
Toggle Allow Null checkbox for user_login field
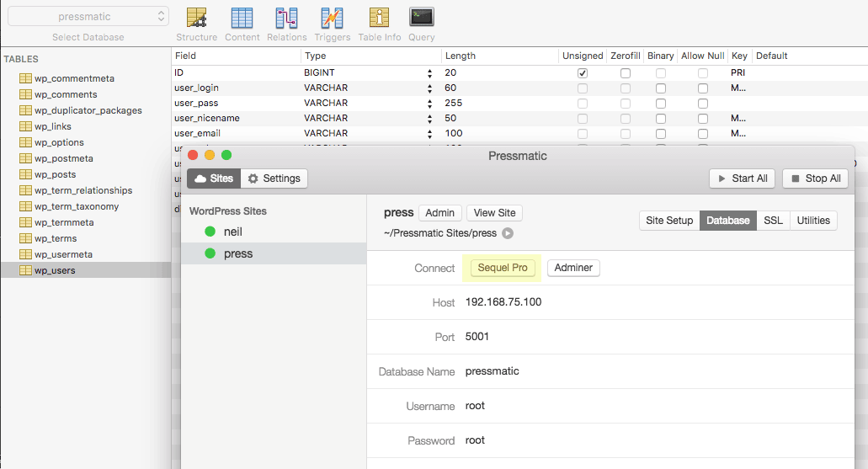702,88
